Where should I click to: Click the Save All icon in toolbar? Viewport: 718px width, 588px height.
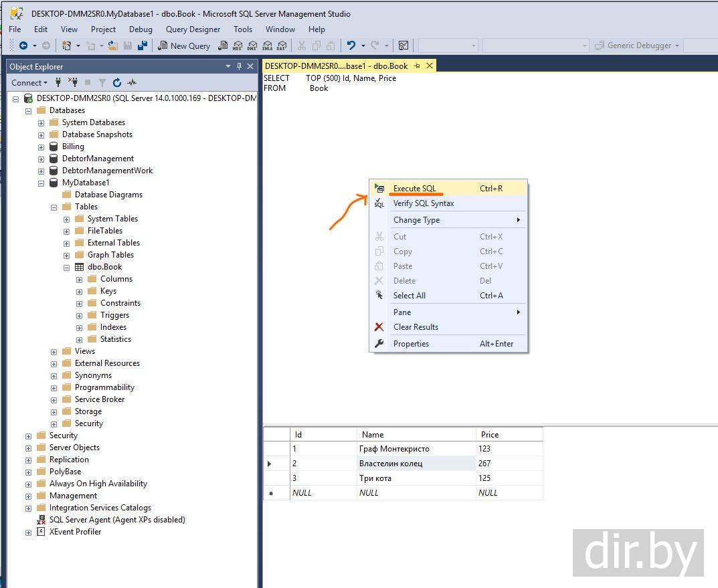(x=142, y=45)
